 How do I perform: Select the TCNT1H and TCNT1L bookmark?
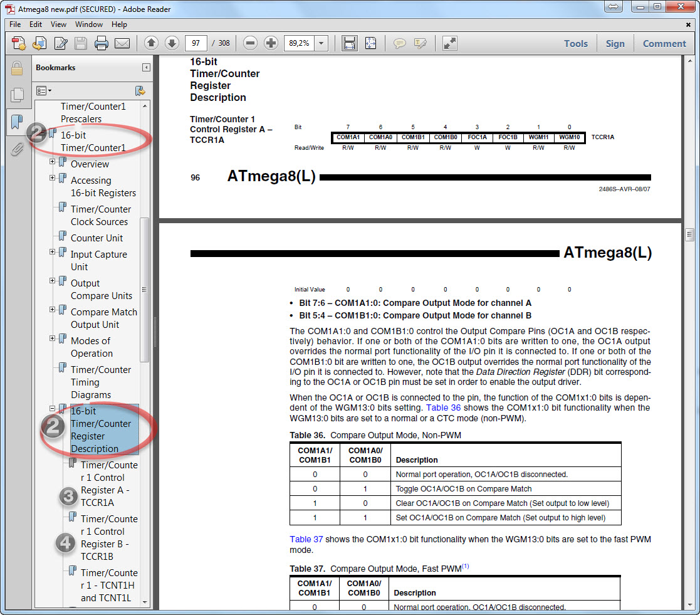pyautogui.click(x=109, y=585)
